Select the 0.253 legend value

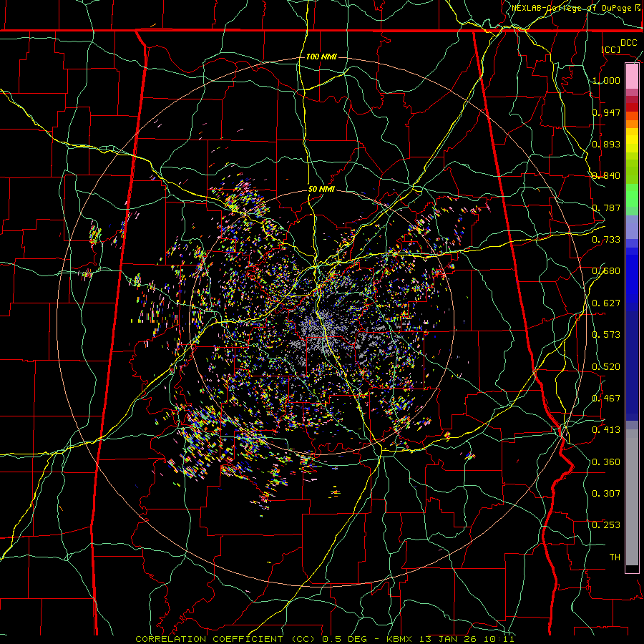click(x=607, y=525)
